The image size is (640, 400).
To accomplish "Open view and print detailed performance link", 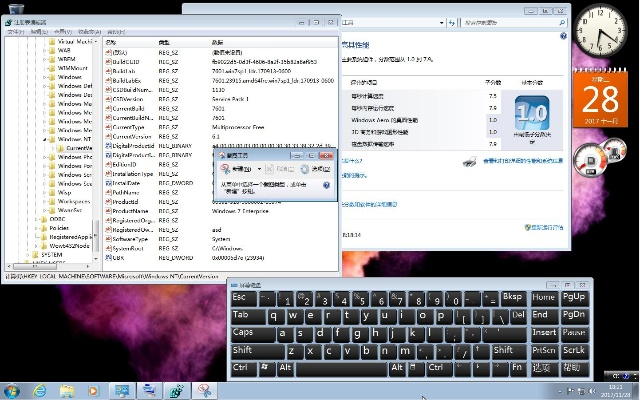I will 523,161.
